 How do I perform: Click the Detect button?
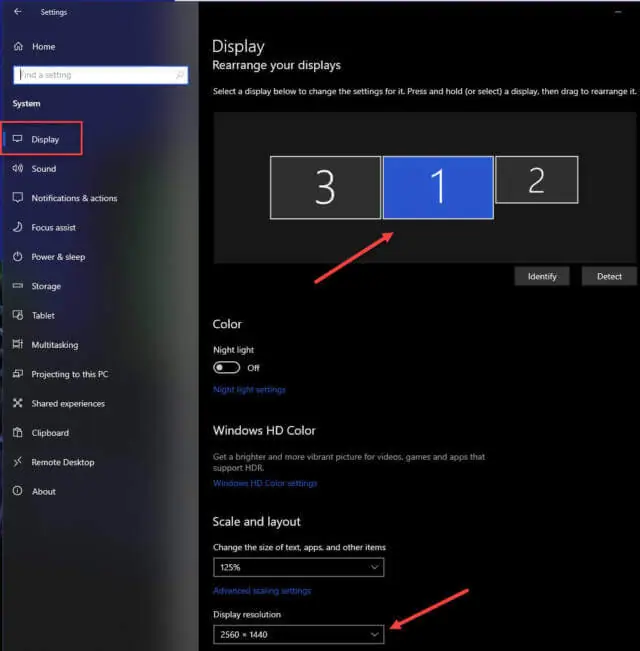pos(609,276)
